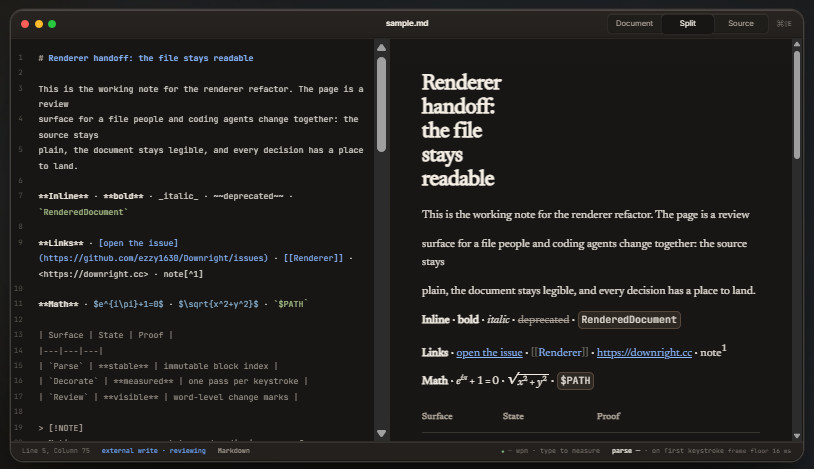This screenshot has width=814, height=469.
Task: Click the source pane scroll-up arrow
Action: coord(382,48)
